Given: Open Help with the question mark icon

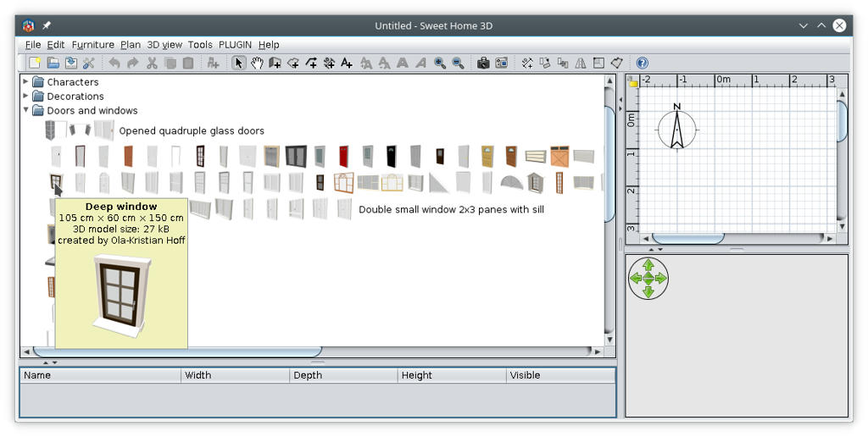Looking at the screenshot, I should pos(643,63).
